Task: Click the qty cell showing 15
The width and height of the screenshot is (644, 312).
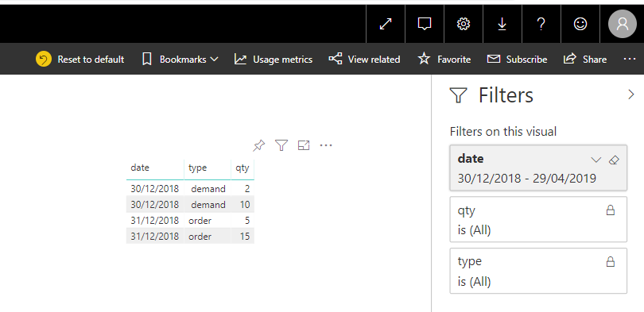Action: 245,237
